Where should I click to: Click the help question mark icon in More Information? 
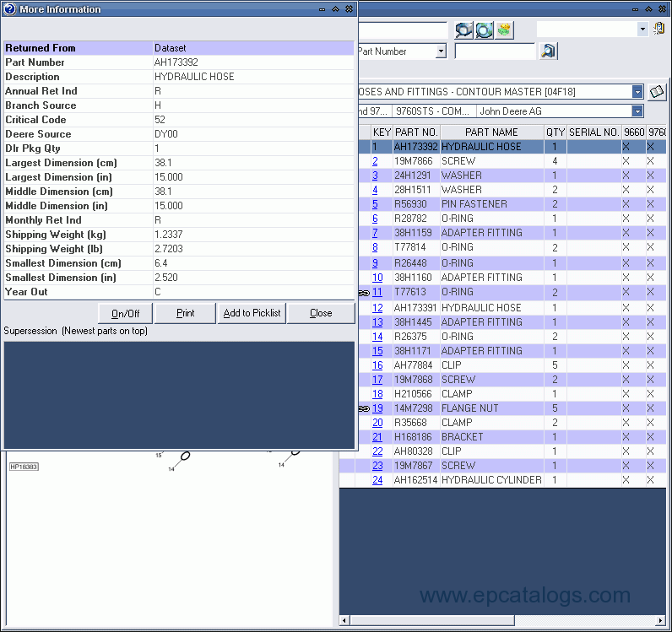(x=9, y=9)
